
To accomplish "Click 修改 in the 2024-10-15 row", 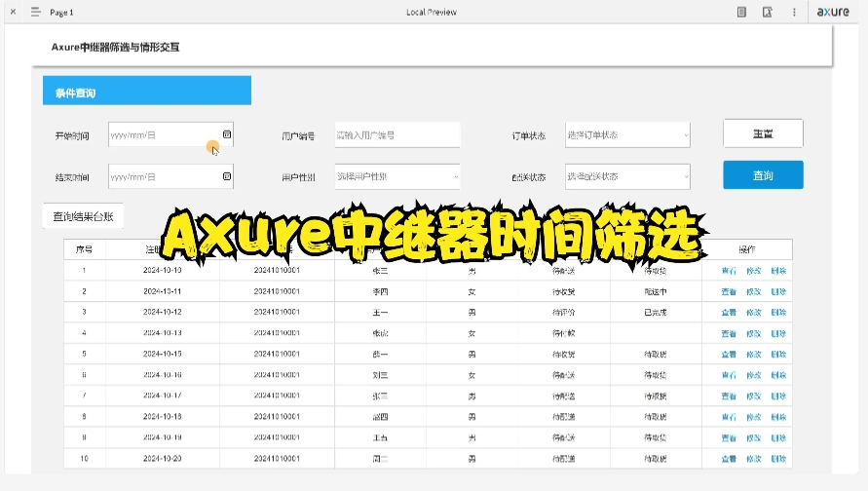I will 754,355.
